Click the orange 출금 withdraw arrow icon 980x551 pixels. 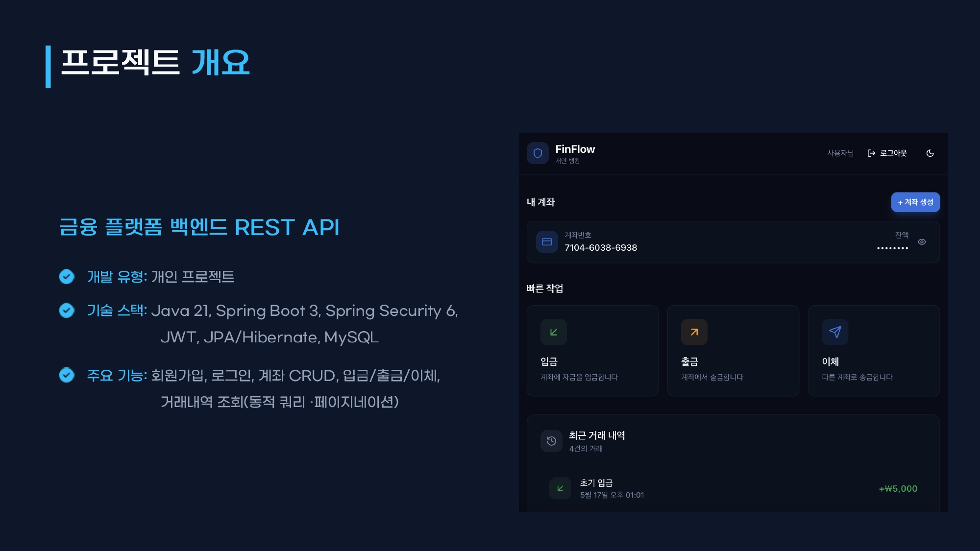tap(694, 332)
